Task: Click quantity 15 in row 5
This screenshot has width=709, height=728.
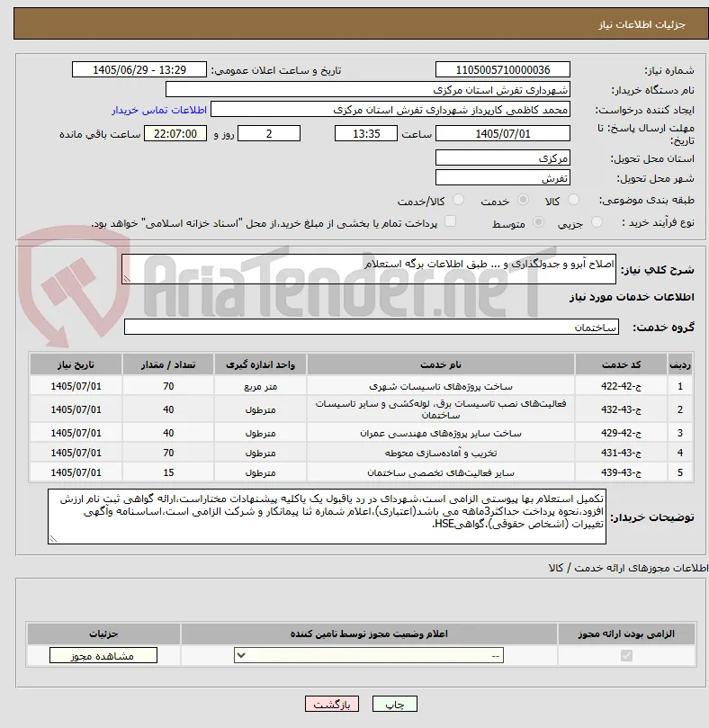Action: 168,472
